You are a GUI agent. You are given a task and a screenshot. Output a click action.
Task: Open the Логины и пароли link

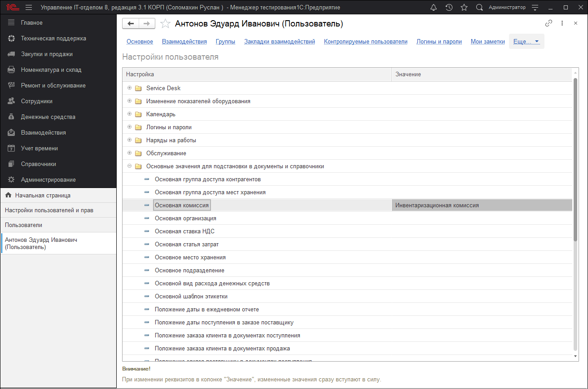tap(439, 42)
